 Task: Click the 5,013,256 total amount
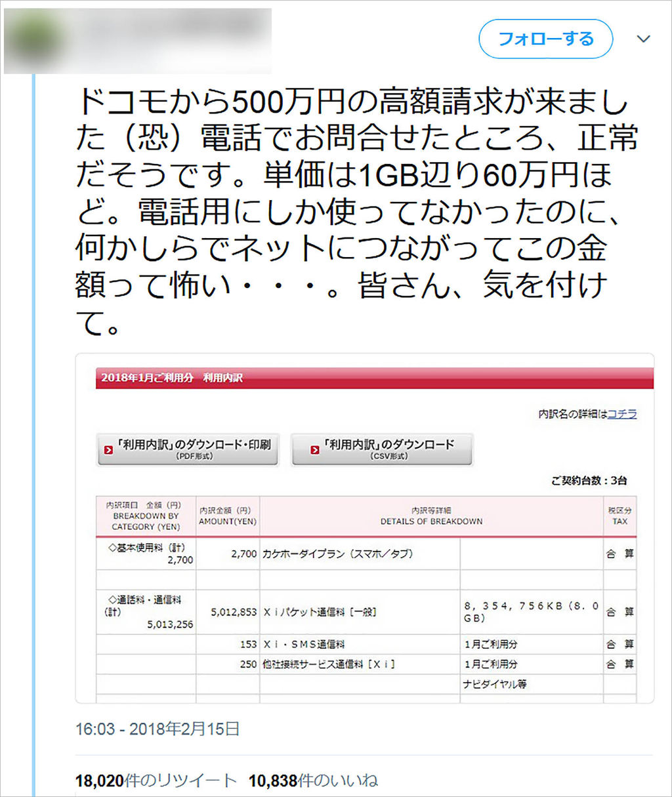click(x=170, y=624)
